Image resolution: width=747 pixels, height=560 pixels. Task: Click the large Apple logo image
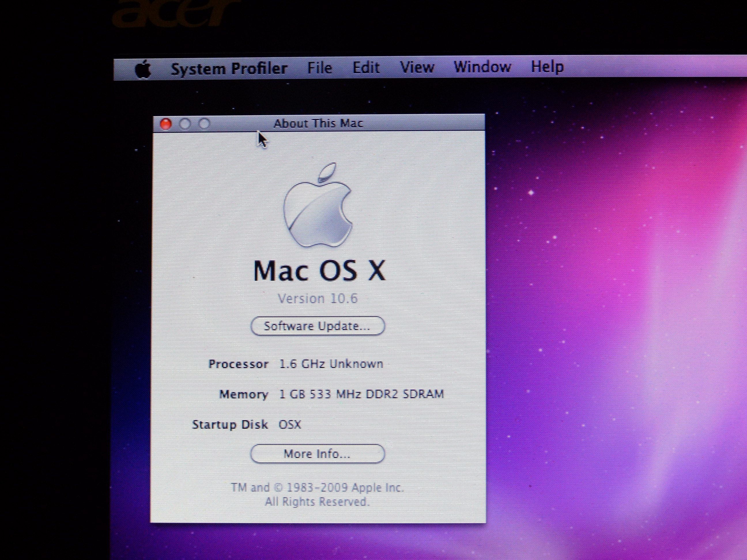point(318,206)
